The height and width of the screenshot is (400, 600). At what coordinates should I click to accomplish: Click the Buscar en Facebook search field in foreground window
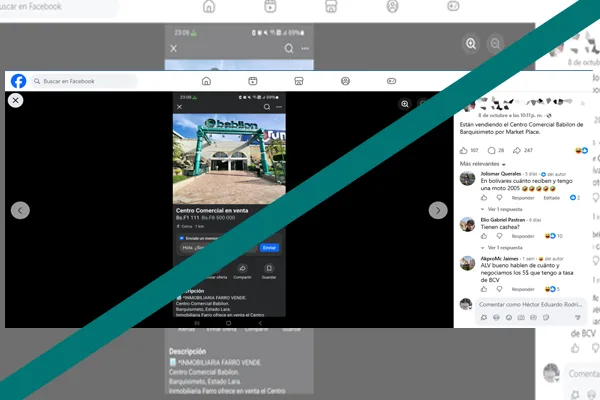tap(84, 81)
